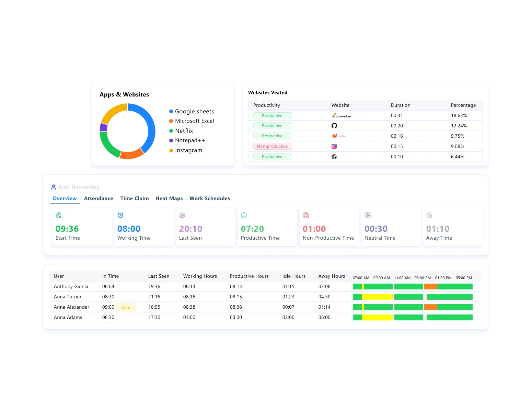Image resolution: width=532 pixels, height=412 pixels.
Task: Click the clock icon on the Away Time card
Action: point(429,215)
